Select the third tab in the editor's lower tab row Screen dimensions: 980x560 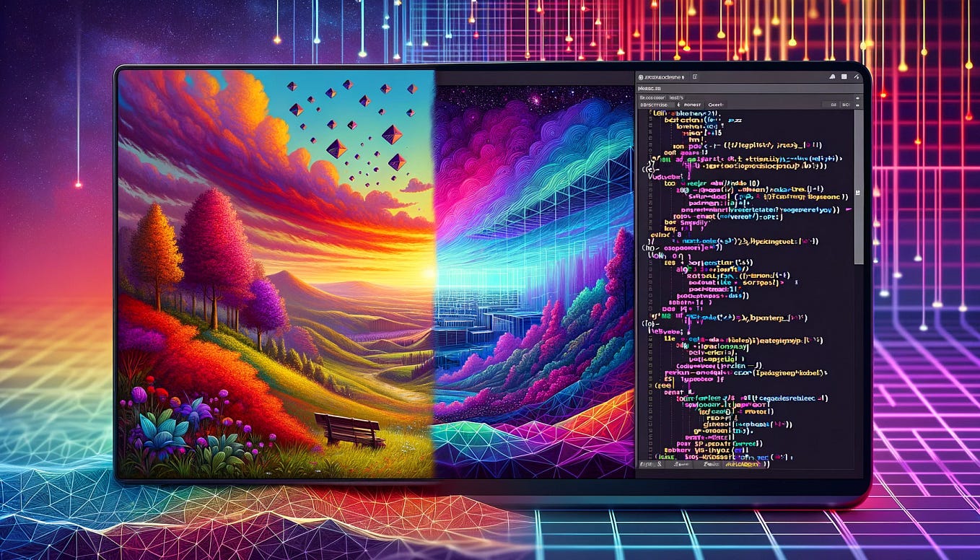[x=716, y=105]
